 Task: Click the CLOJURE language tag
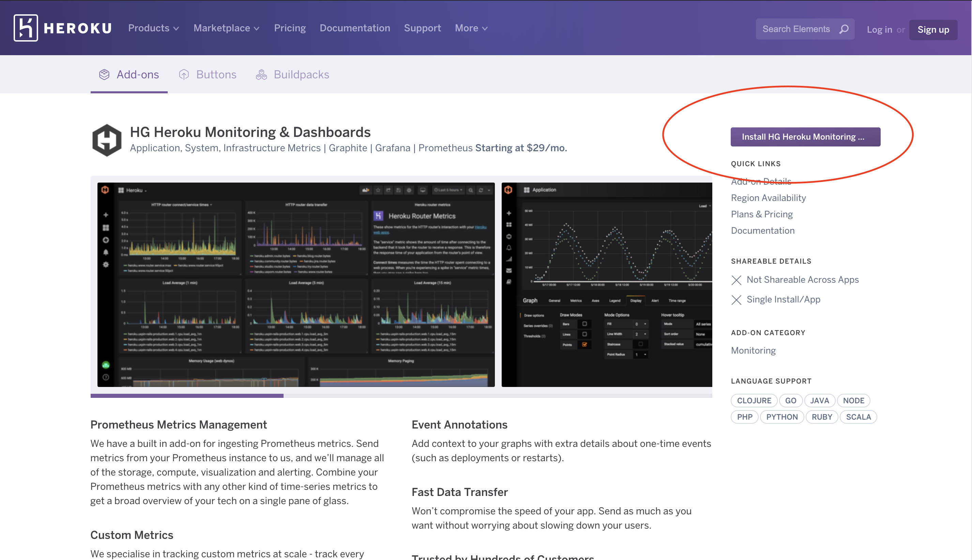pyautogui.click(x=754, y=400)
